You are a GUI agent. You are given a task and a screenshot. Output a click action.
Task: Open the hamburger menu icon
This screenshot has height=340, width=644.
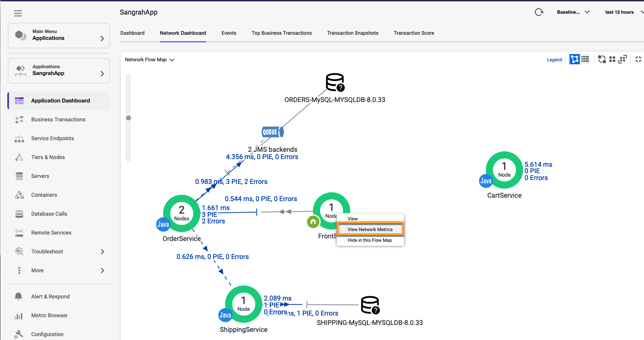tap(18, 13)
